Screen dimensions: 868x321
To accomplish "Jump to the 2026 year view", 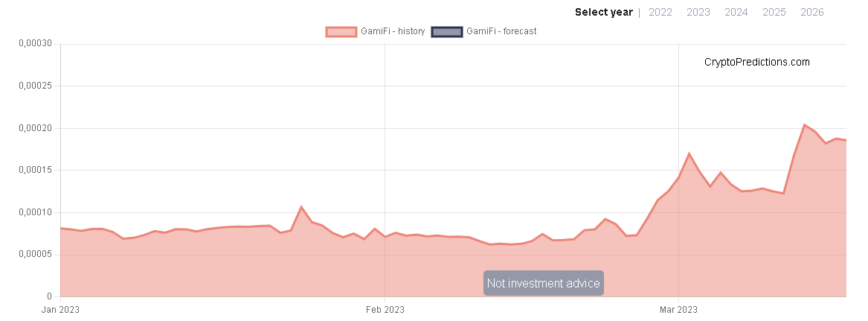I will pyautogui.click(x=812, y=12).
